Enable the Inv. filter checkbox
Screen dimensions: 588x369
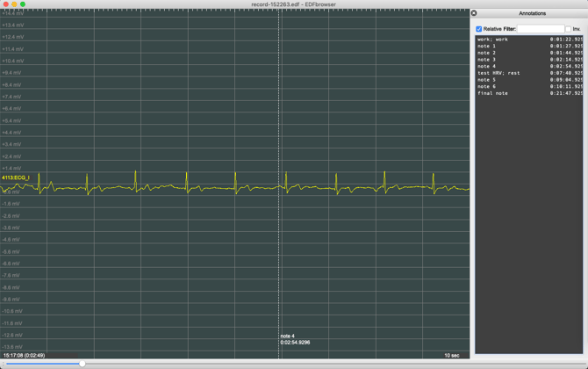pyautogui.click(x=569, y=29)
